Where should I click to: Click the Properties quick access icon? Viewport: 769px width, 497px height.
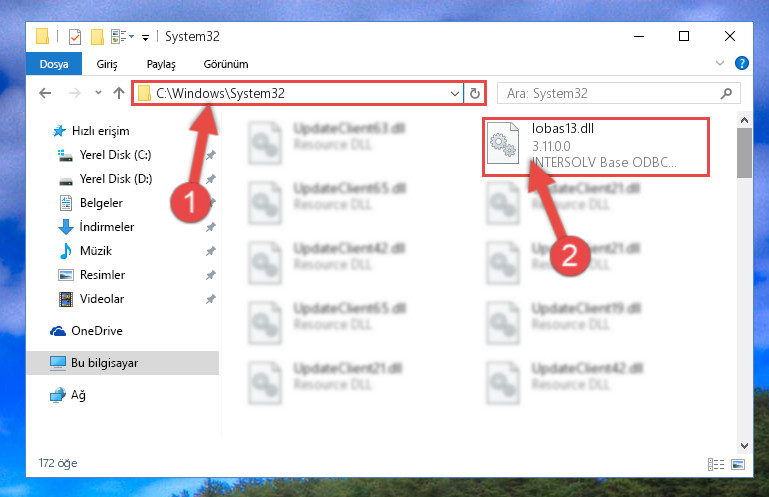coord(75,37)
